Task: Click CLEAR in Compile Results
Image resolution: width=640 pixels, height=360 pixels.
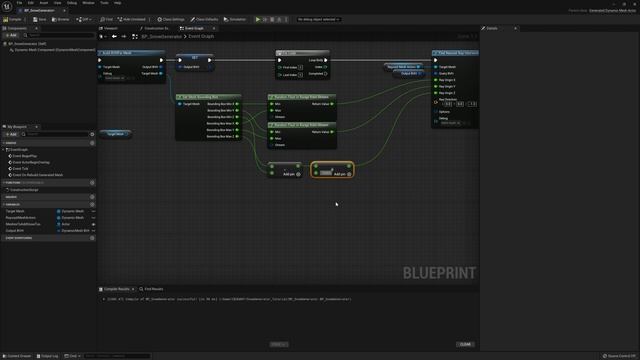Action: 465,344
